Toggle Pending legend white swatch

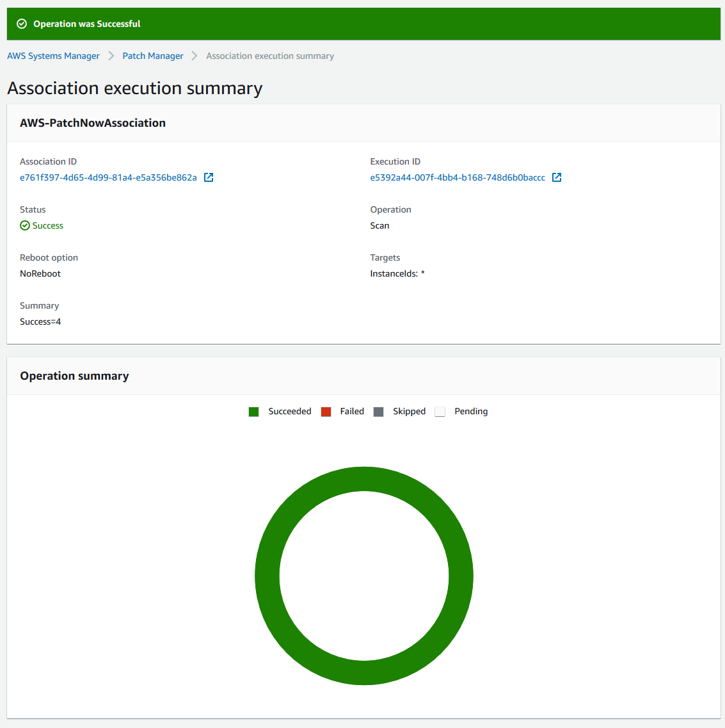pyautogui.click(x=440, y=412)
